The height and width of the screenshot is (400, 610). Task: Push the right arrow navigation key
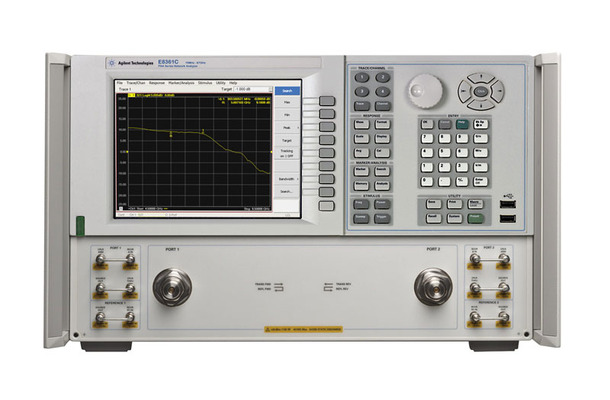tap(498, 91)
